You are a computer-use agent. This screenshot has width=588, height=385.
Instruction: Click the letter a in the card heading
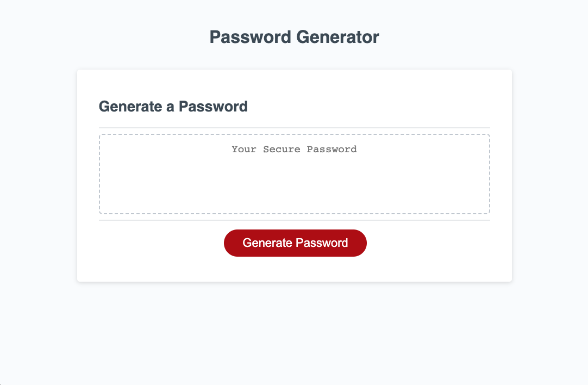click(x=170, y=107)
